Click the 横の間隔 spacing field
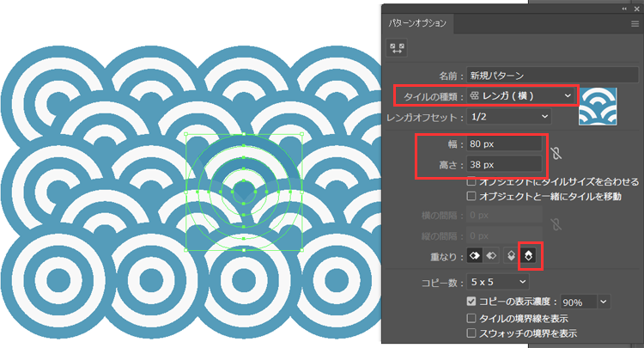The image size is (644, 348). (504, 216)
